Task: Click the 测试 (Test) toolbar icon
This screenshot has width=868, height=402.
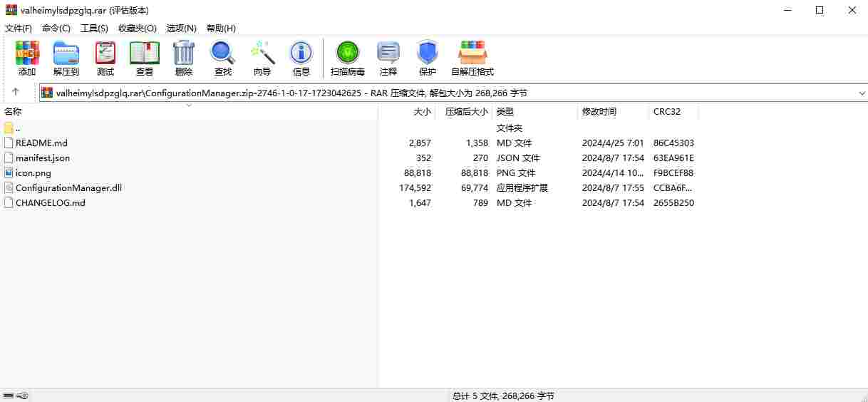Action: click(x=105, y=53)
